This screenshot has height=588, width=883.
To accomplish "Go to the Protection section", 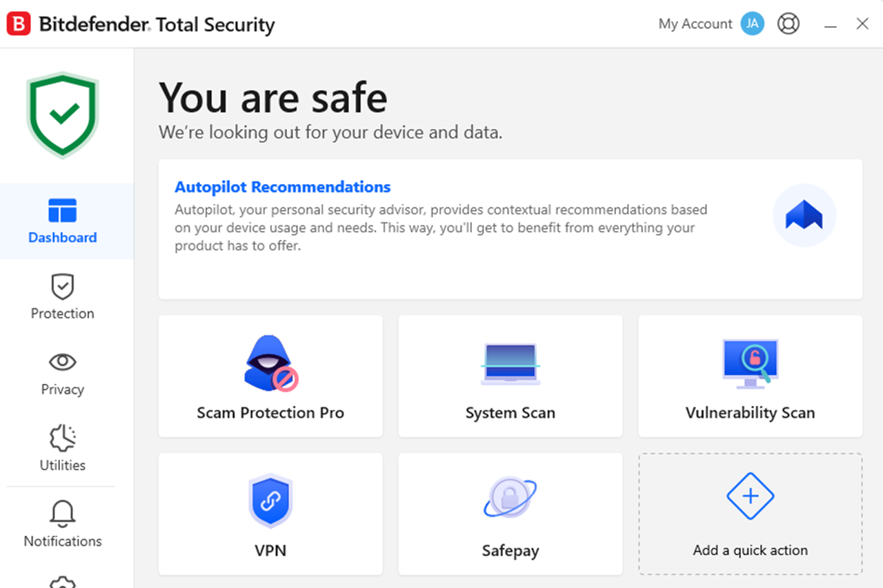I will tap(63, 297).
